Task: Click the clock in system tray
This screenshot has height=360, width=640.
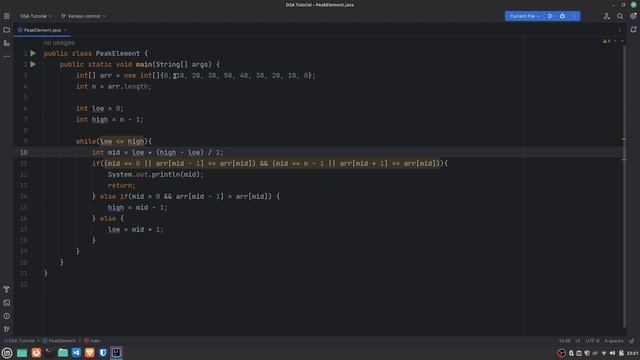Action: [x=633, y=353]
